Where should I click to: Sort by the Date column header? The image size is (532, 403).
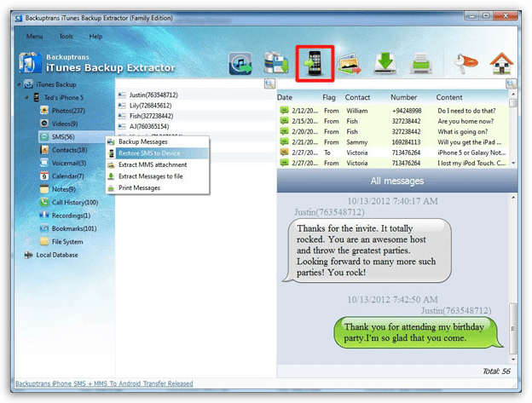(285, 98)
